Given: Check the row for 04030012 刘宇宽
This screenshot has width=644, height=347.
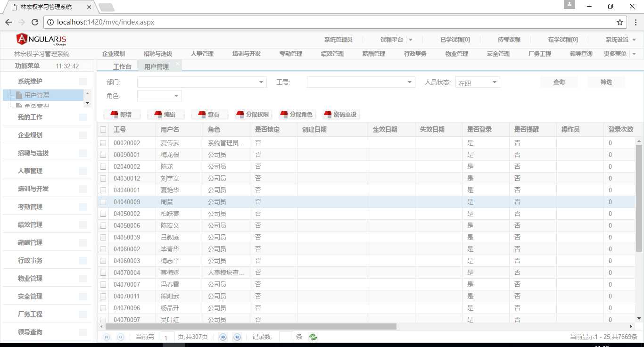Looking at the screenshot, I should click(x=103, y=178).
